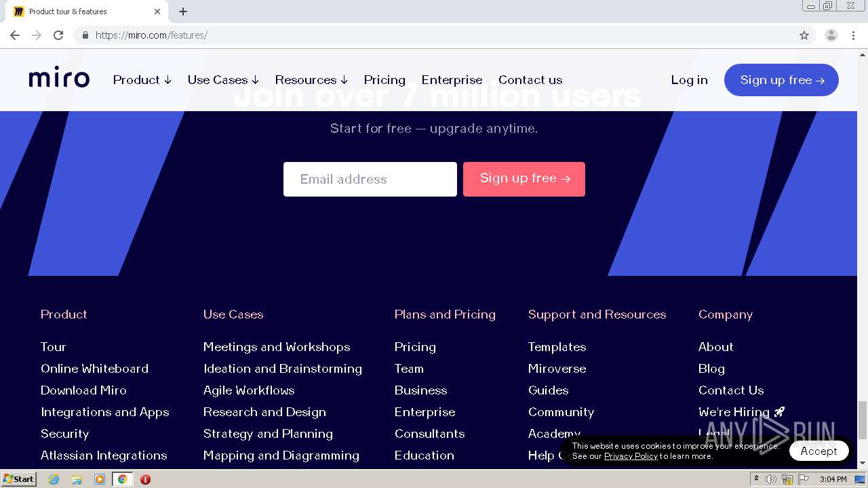Open Ideation and Brainstorming link
Viewport: 868px width, 488px height.
click(x=283, y=369)
